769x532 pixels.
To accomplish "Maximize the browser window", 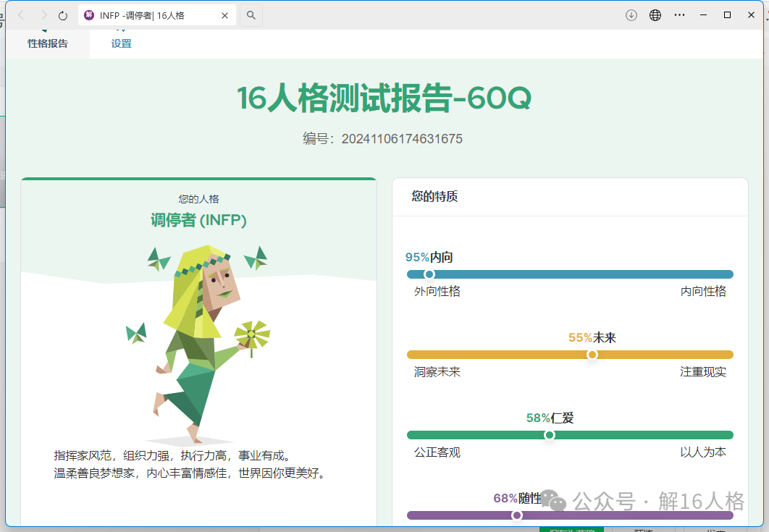I will [x=727, y=15].
